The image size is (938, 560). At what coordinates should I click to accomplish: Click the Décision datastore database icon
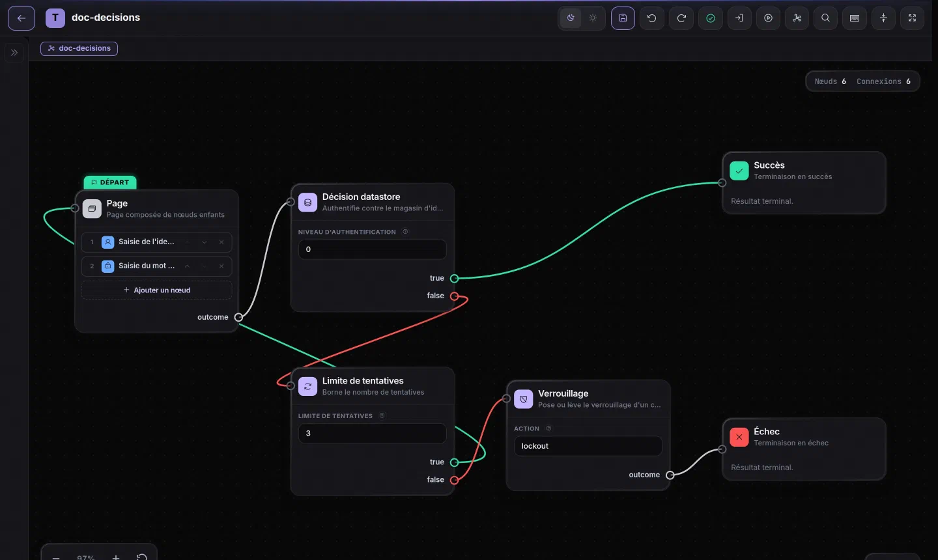307,203
